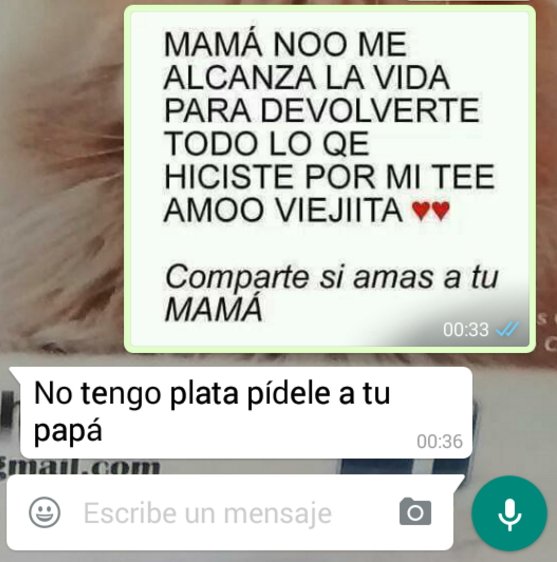
Task: Click the word "papá" in the reply
Action: pos(68,431)
